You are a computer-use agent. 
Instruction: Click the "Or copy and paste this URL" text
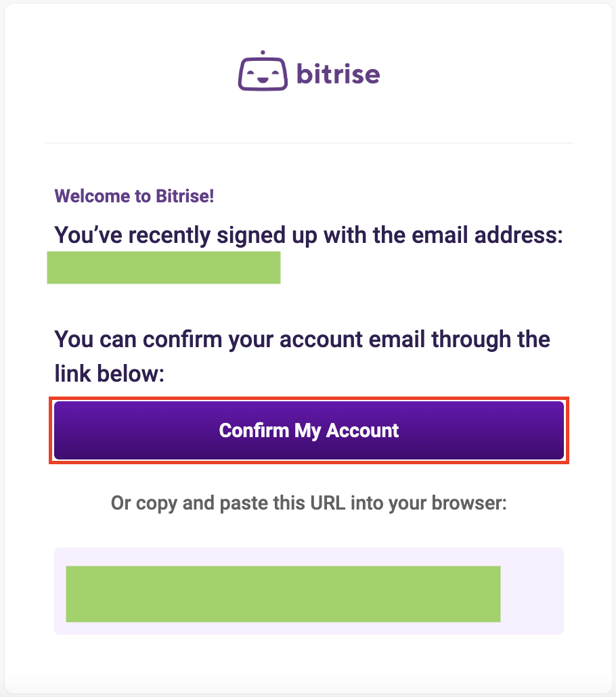pos(309,503)
